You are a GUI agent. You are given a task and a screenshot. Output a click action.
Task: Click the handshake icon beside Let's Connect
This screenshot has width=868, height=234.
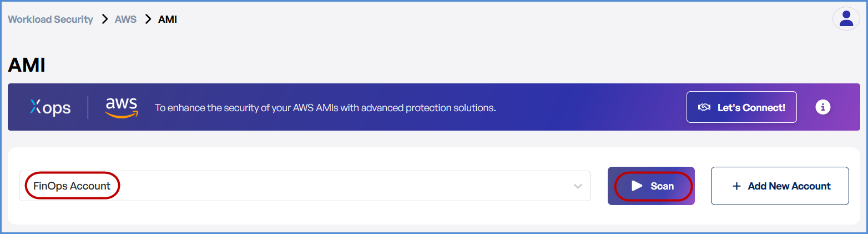[x=704, y=107]
